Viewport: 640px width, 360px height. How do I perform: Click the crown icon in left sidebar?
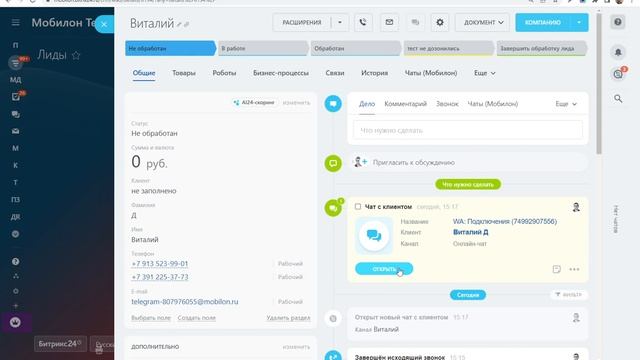tap(16, 322)
